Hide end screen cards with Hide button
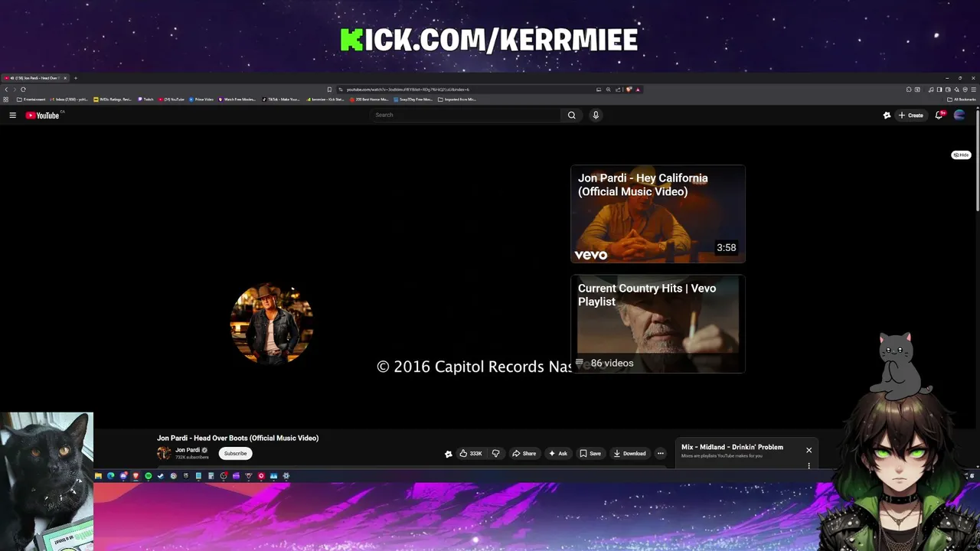Screen dimensions: 980x551 tap(961, 155)
